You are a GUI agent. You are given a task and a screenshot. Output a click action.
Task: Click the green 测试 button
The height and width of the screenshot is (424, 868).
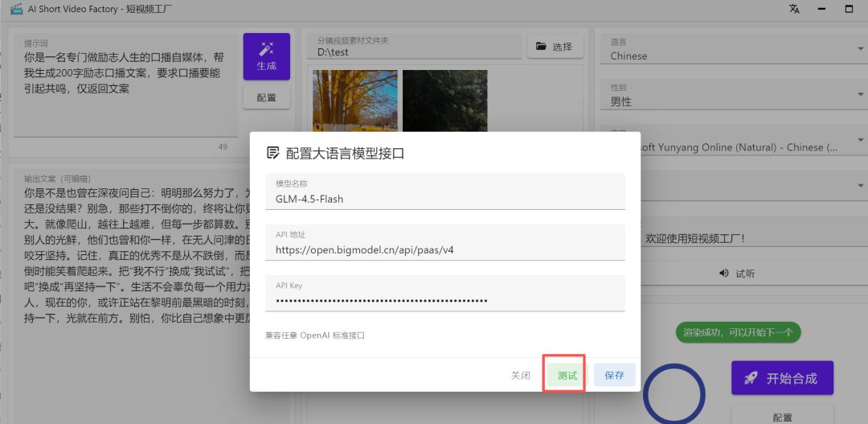click(567, 375)
